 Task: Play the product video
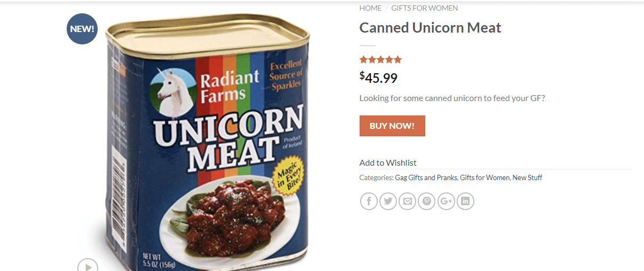(88, 266)
